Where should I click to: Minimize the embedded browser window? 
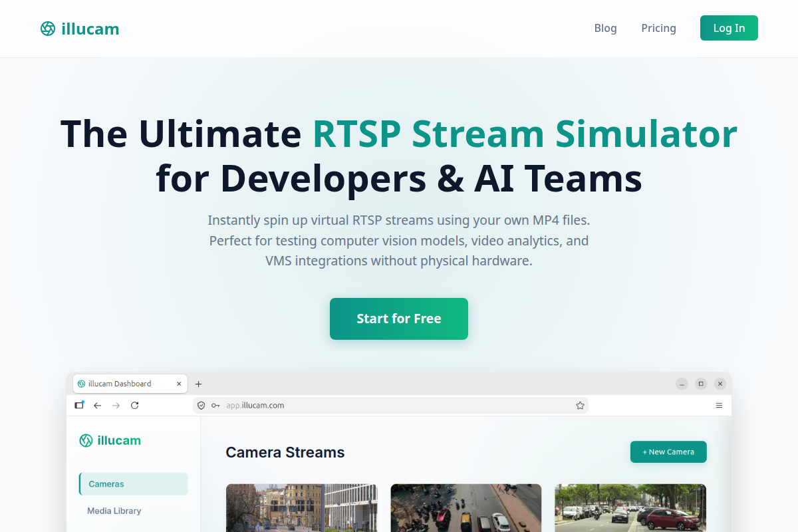coord(682,384)
